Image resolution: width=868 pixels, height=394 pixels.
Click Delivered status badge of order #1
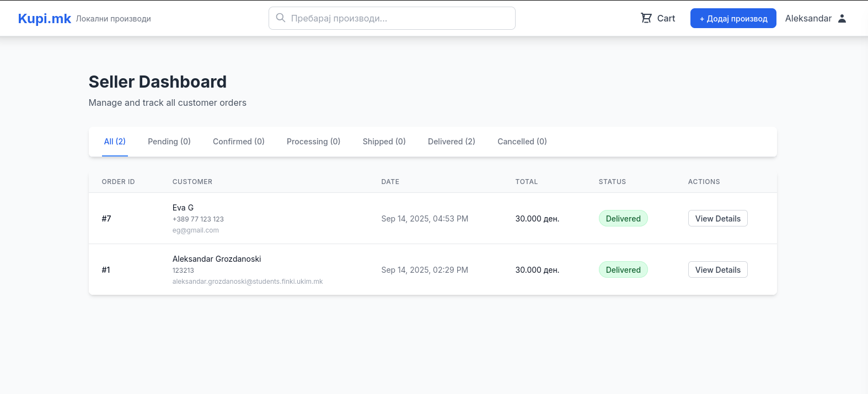(x=623, y=270)
